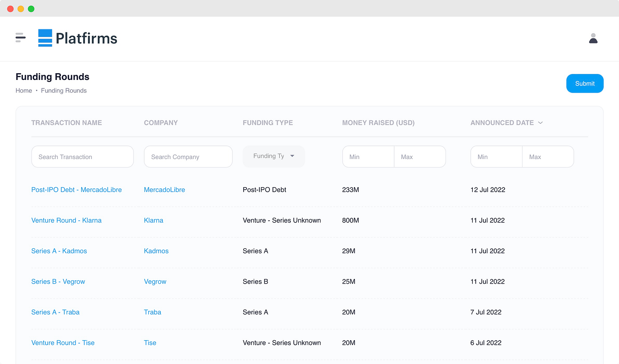The width and height of the screenshot is (619, 364).
Task: Open Tise company link
Action: (150, 343)
